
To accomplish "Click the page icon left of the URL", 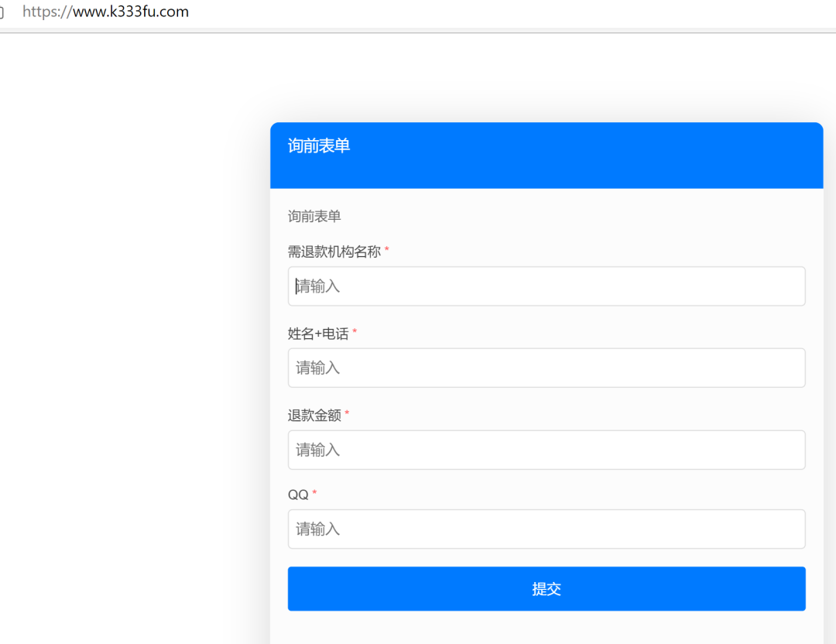I will [2, 12].
